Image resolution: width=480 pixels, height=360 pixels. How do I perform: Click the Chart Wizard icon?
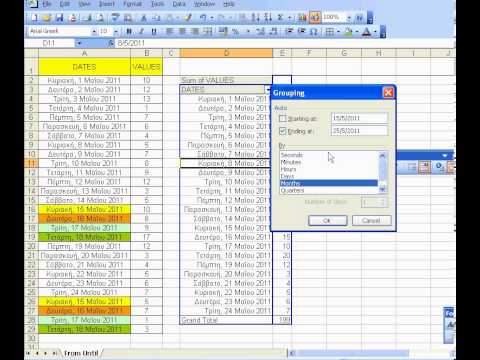tap(302, 18)
